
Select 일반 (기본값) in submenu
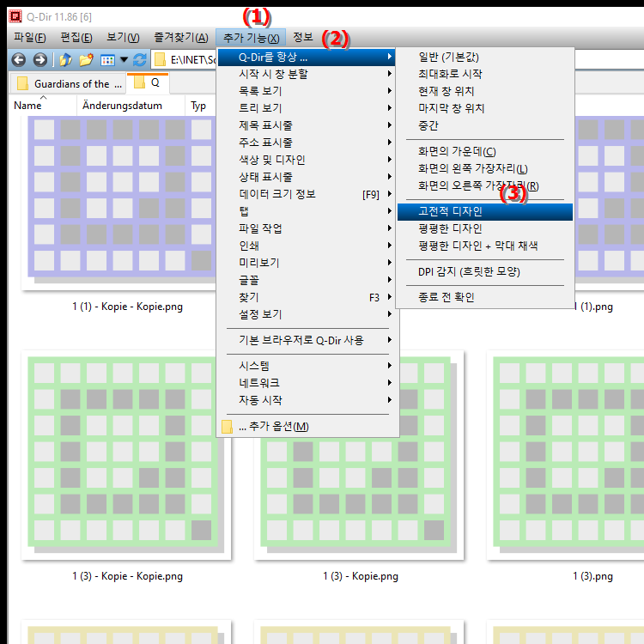point(485,57)
